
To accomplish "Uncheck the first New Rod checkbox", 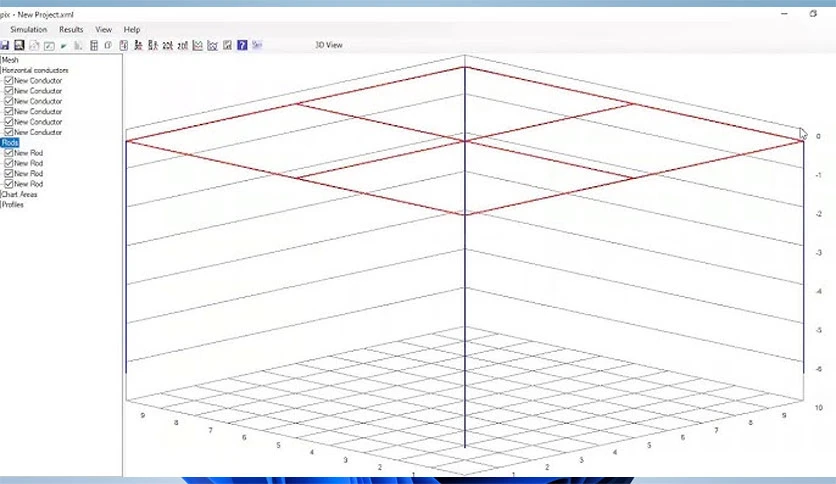I will [9, 153].
